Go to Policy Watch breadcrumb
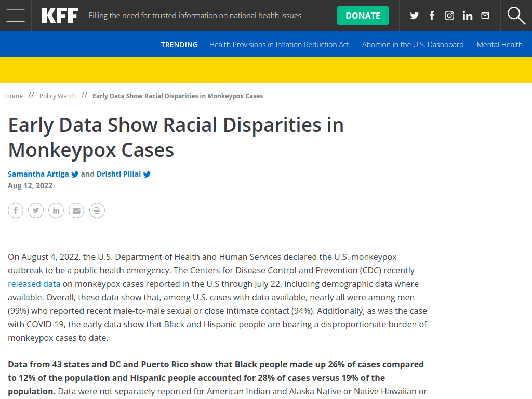 57,96
